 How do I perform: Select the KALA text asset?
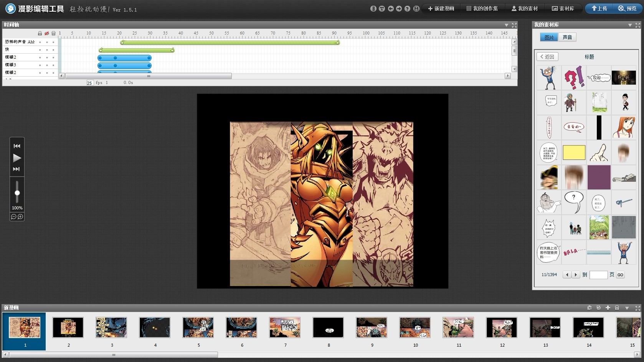click(x=574, y=252)
